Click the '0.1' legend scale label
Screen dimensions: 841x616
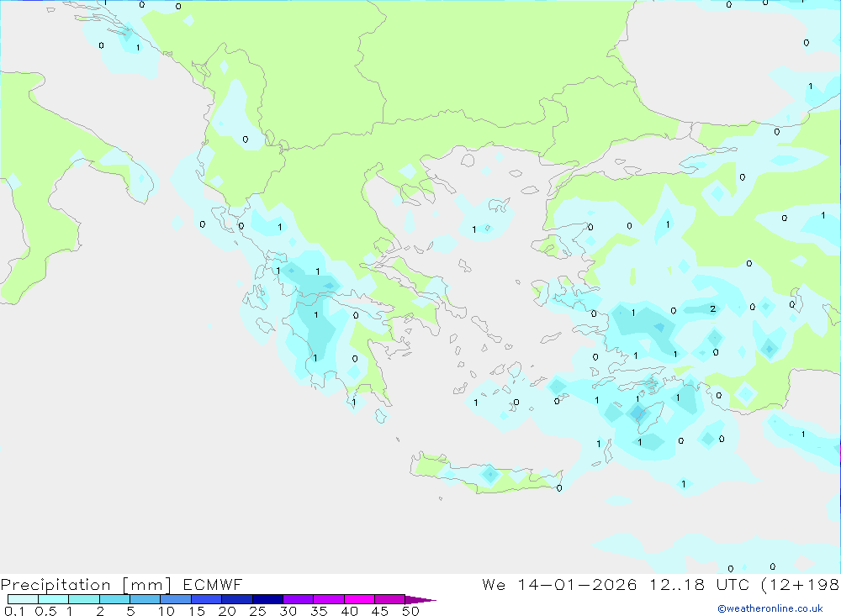point(14,611)
